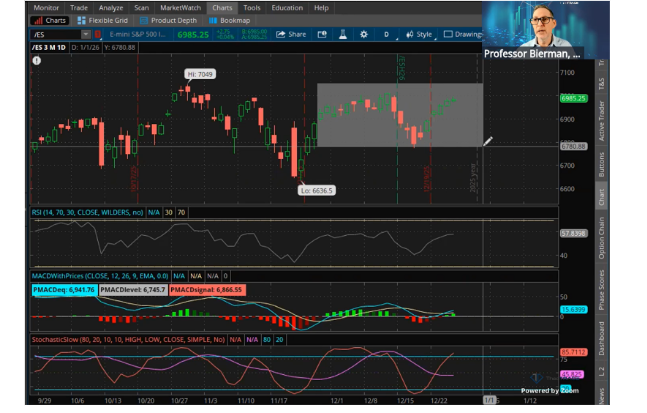
Task: Click the exclamation info icon on chart
Action: click(37, 61)
